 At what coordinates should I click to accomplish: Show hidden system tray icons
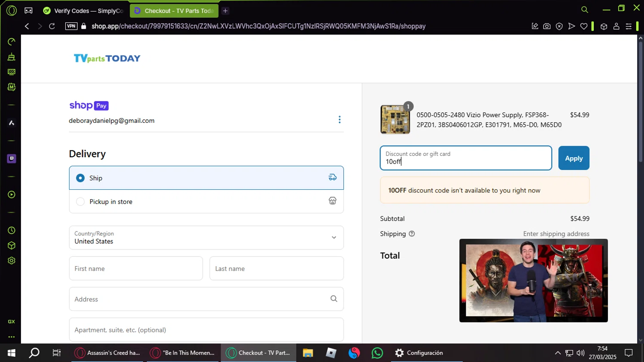[x=557, y=353]
